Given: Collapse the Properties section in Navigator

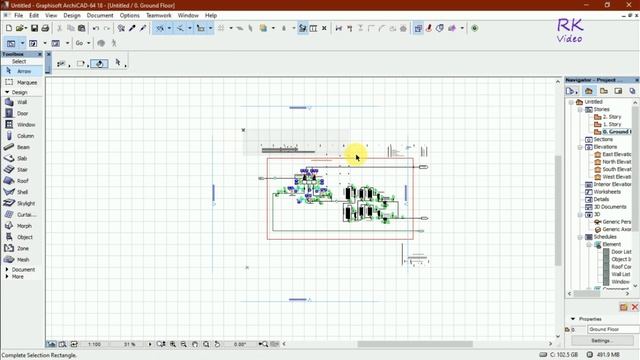Looking at the screenshot, I should coord(573,319).
